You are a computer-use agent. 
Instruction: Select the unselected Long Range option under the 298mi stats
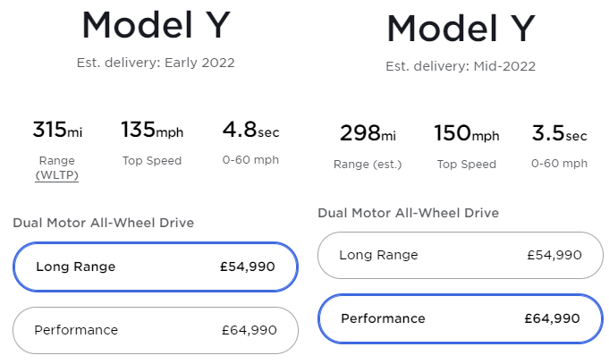pos(460,255)
